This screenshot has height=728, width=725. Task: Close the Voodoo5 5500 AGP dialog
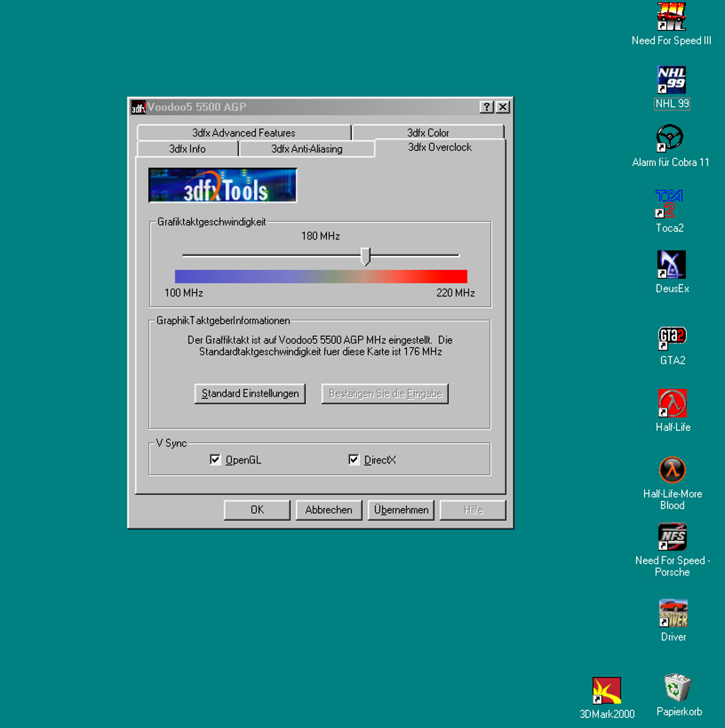click(503, 107)
